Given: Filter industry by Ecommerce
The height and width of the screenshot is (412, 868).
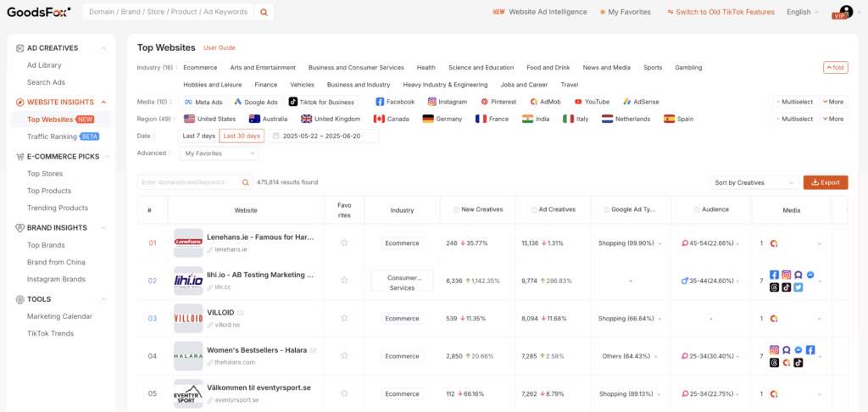Looking at the screenshot, I should point(200,68).
